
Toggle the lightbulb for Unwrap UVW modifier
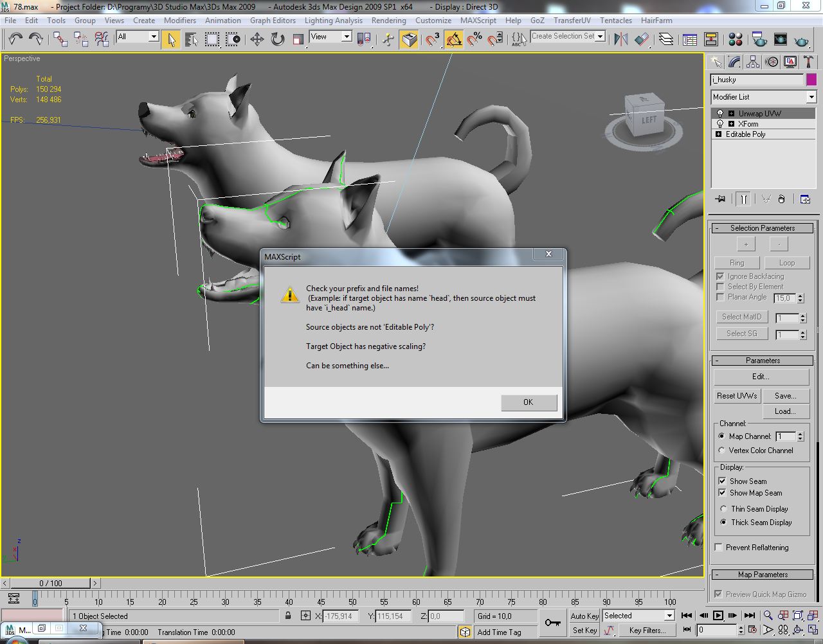click(720, 114)
